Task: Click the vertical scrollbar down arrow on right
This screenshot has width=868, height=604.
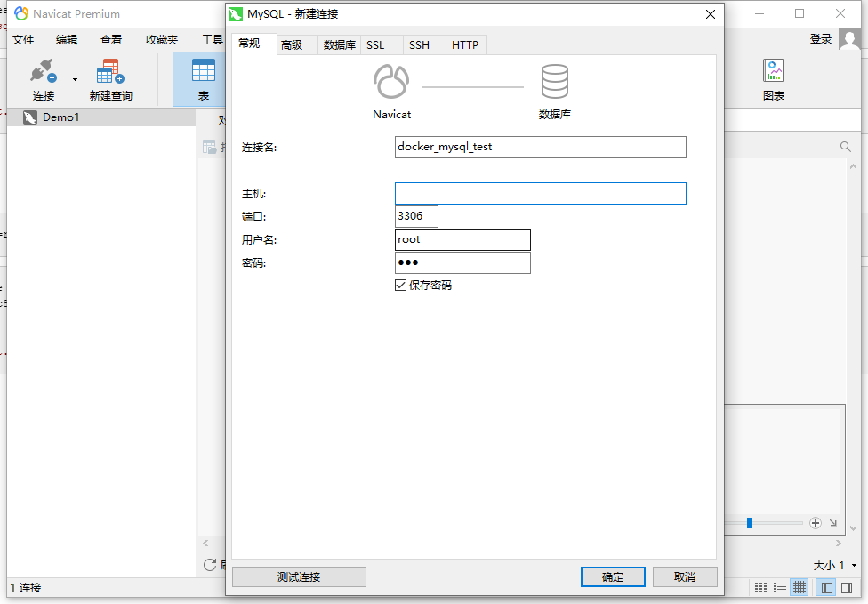Action: (853, 528)
